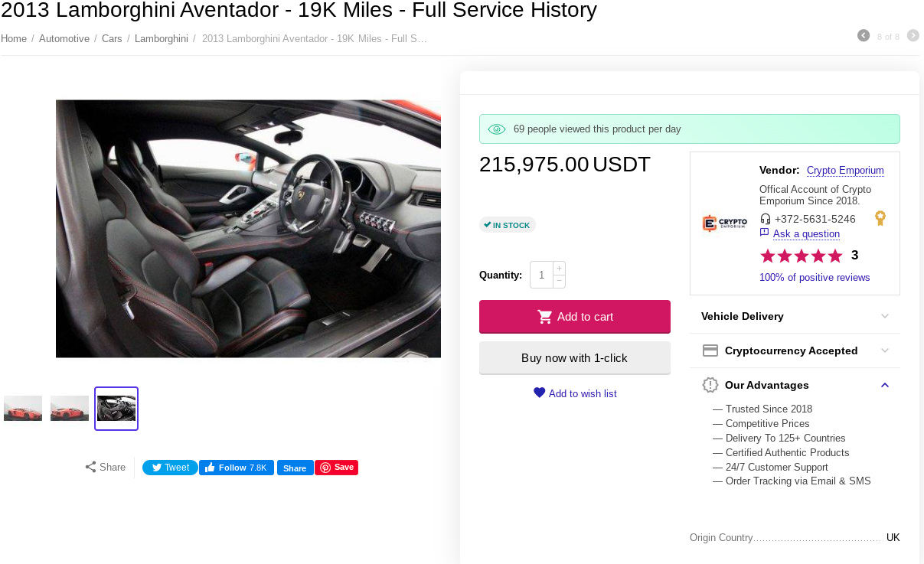Image resolution: width=924 pixels, height=564 pixels.
Task: Click the Share icon under gallery
Action: (x=90, y=467)
